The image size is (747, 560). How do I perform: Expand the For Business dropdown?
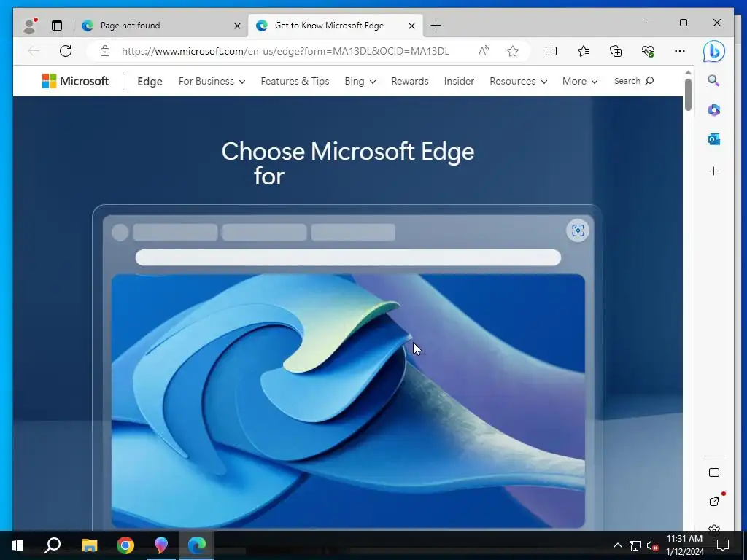[212, 82]
